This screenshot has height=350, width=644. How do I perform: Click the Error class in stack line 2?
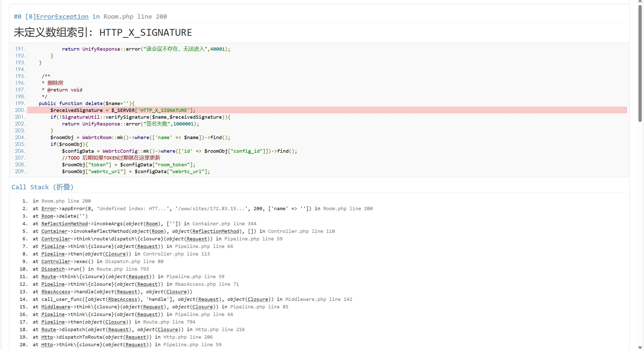click(x=49, y=209)
